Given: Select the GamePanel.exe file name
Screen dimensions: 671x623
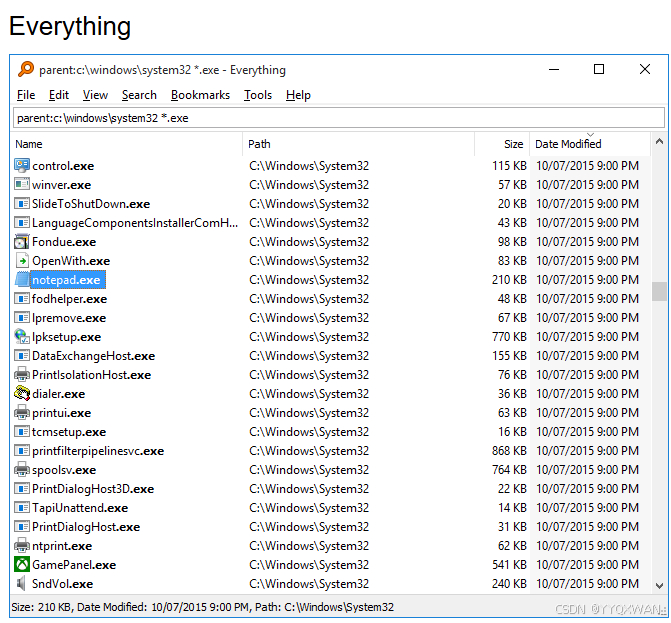Looking at the screenshot, I should coord(74,565).
